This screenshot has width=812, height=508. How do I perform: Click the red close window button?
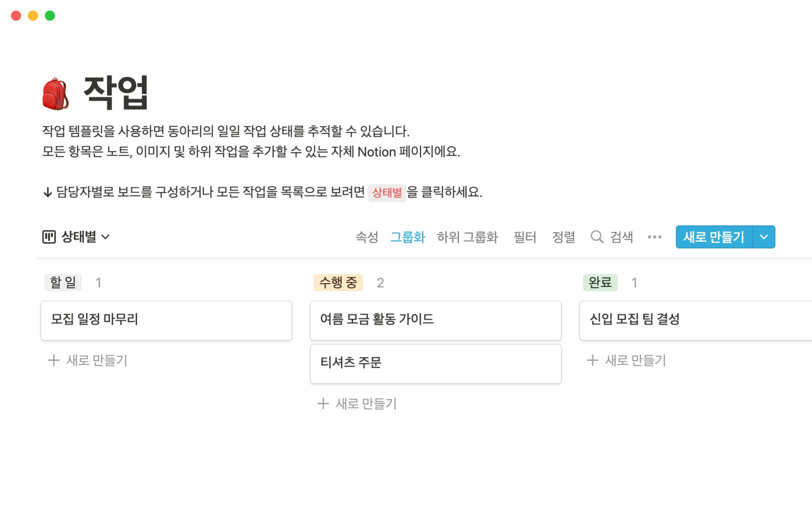[16, 16]
